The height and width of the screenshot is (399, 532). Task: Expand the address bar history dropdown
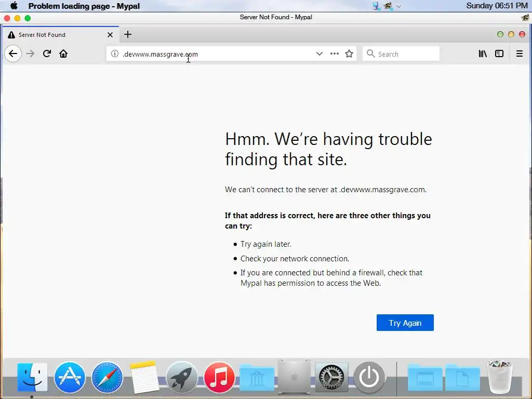[320, 54]
